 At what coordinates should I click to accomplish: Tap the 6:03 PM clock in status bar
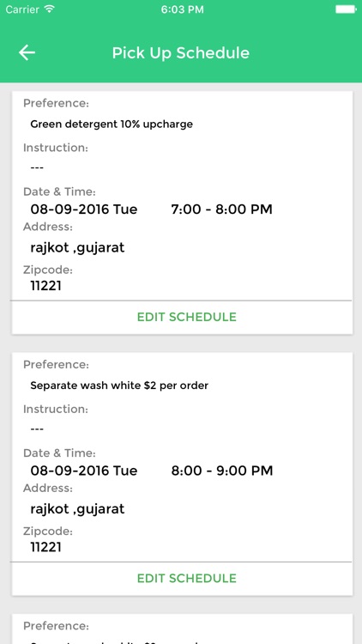point(182,9)
